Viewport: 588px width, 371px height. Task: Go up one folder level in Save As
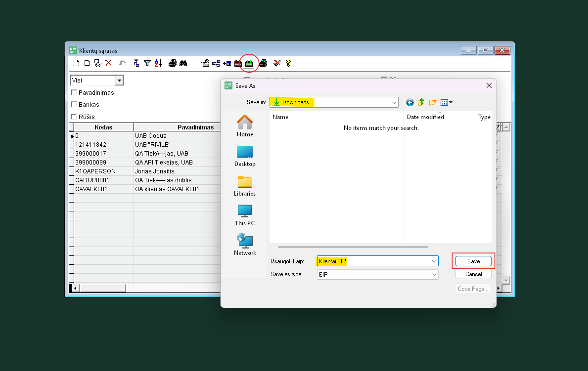(x=421, y=102)
